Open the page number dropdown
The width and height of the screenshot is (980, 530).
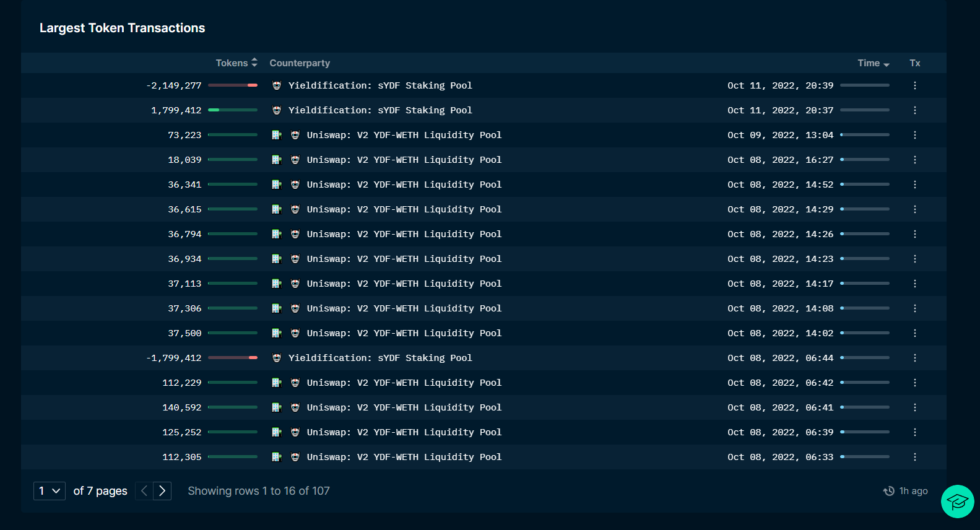click(x=50, y=491)
